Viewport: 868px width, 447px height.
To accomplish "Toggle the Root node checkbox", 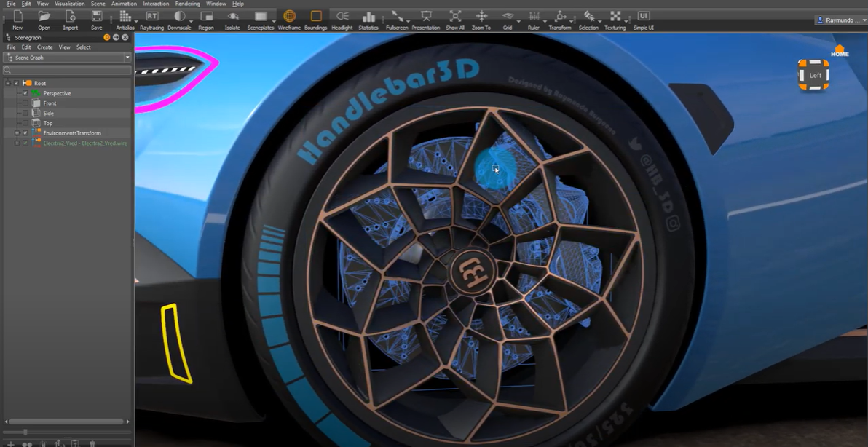I will pos(17,83).
